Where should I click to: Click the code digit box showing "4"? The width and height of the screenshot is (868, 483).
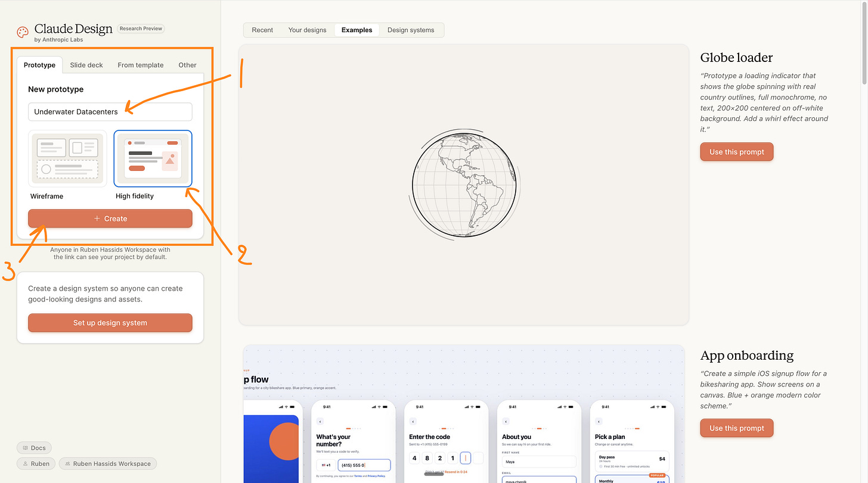pos(414,458)
